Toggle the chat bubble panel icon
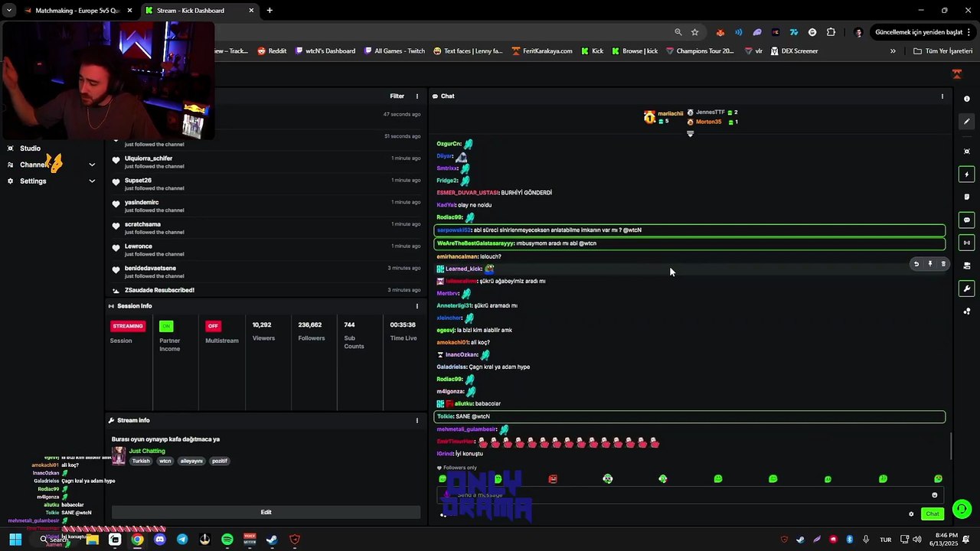This screenshot has height=551, width=980. click(x=967, y=220)
